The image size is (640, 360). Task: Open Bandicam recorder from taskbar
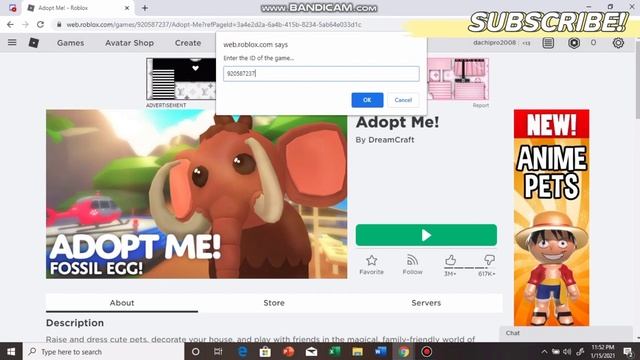427,351
